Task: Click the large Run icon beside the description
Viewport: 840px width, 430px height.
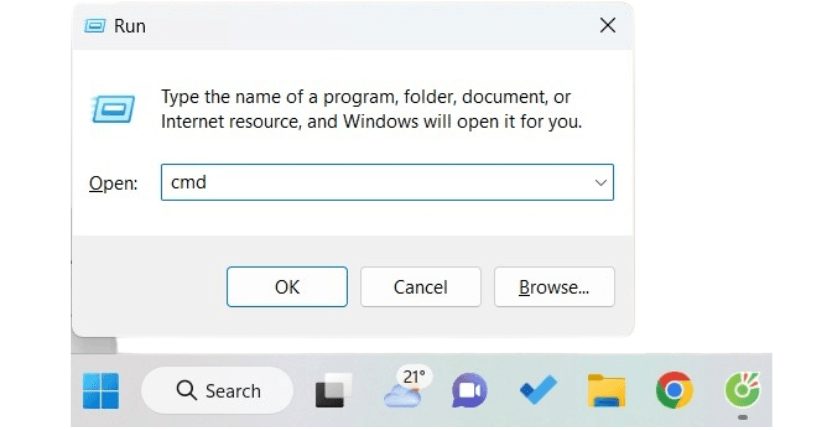Action: coord(112,109)
